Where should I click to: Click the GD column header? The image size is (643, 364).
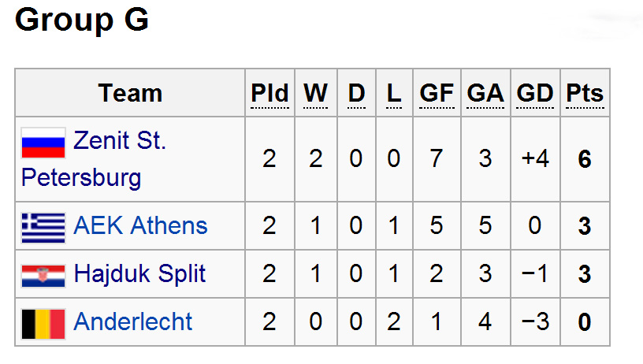click(535, 94)
